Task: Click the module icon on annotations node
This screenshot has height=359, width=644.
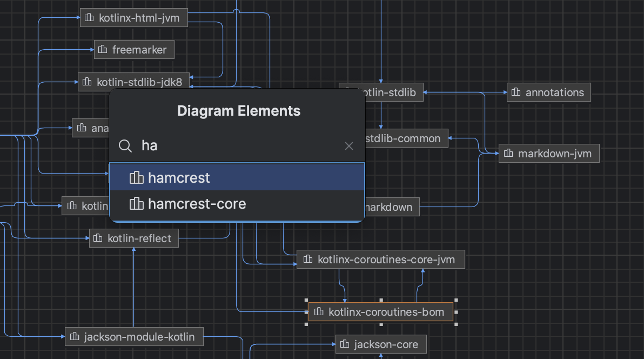Action: (516, 92)
